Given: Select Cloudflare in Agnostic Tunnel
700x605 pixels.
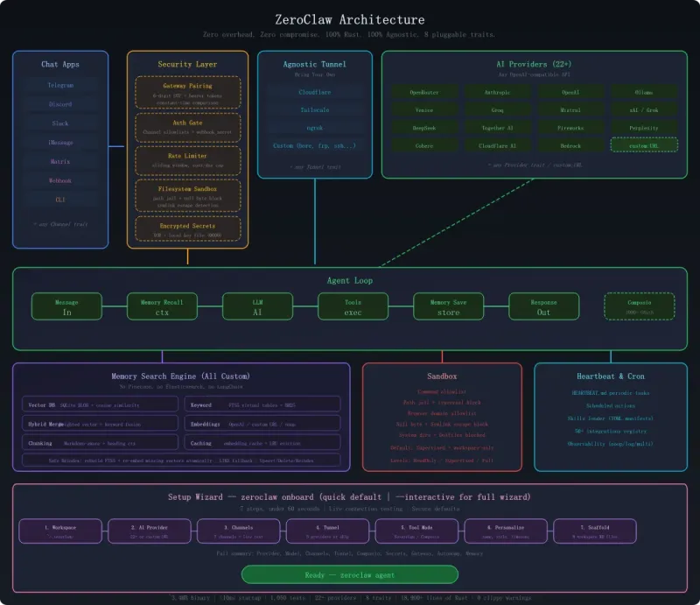Looking at the screenshot, I should (314, 91).
